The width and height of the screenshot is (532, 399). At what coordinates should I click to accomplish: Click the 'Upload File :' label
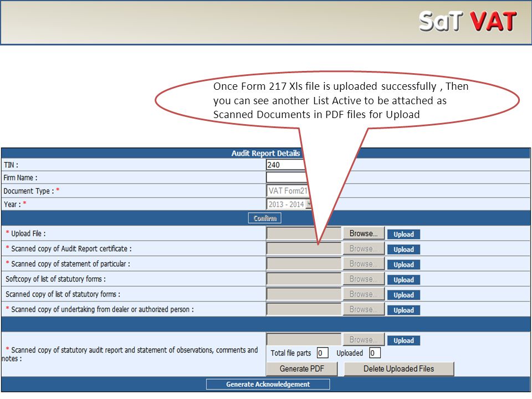pos(28,233)
